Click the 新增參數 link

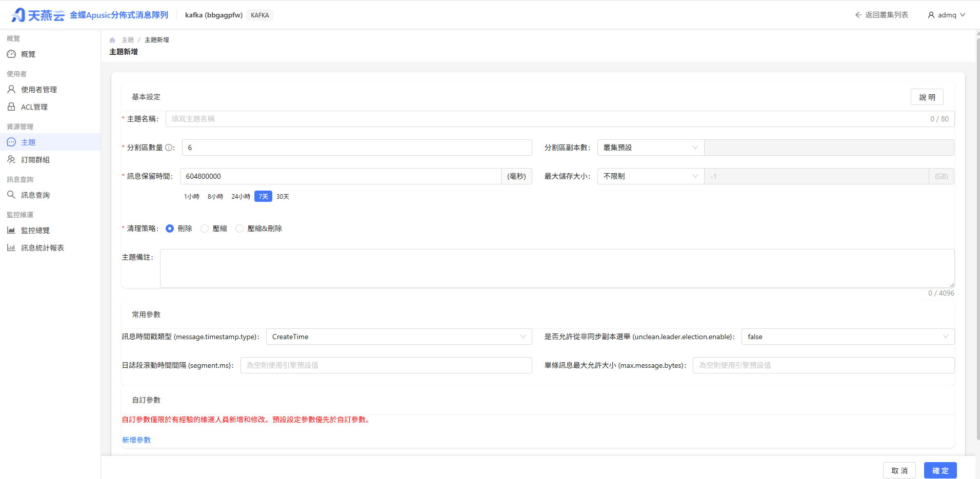pyautogui.click(x=136, y=440)
